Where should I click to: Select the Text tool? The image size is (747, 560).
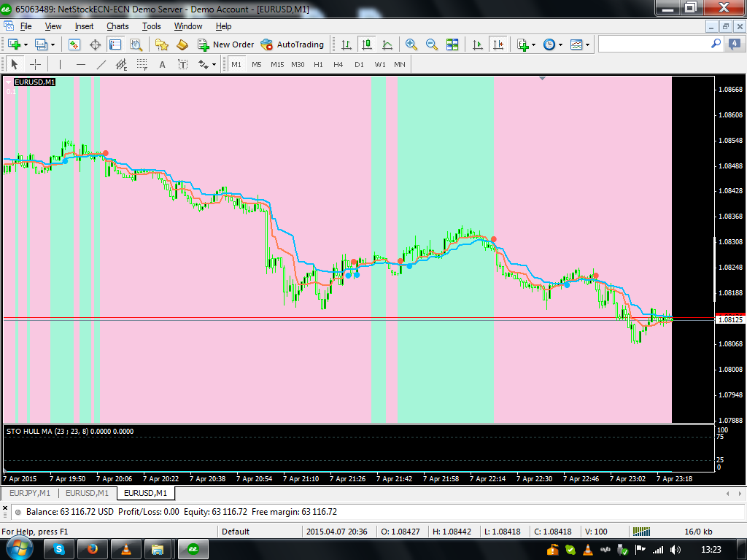(x=163, y=64)
